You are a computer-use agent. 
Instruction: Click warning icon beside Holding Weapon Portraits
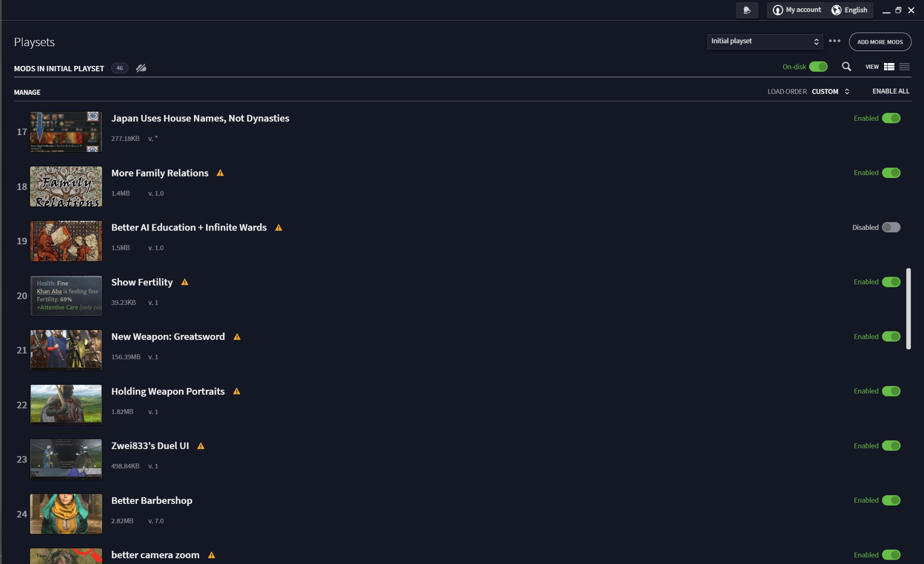[x=236, y=391]
